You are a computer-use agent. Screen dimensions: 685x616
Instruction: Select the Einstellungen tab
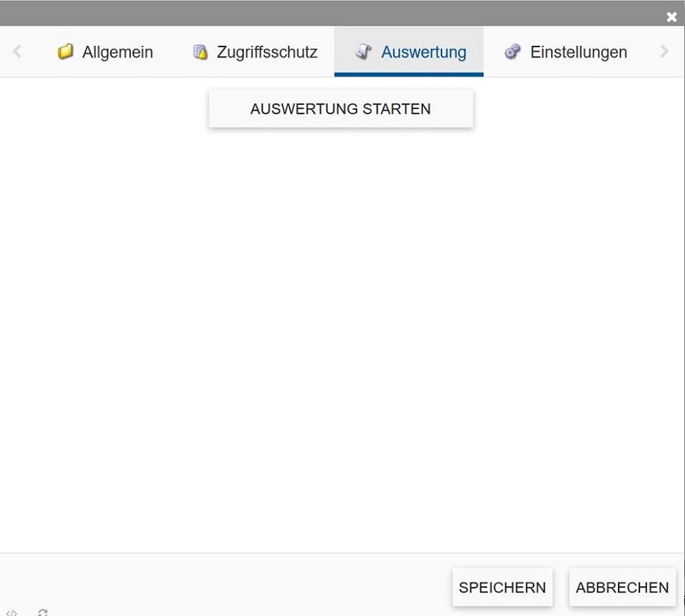pyautogui.click(x=578, y=52)
